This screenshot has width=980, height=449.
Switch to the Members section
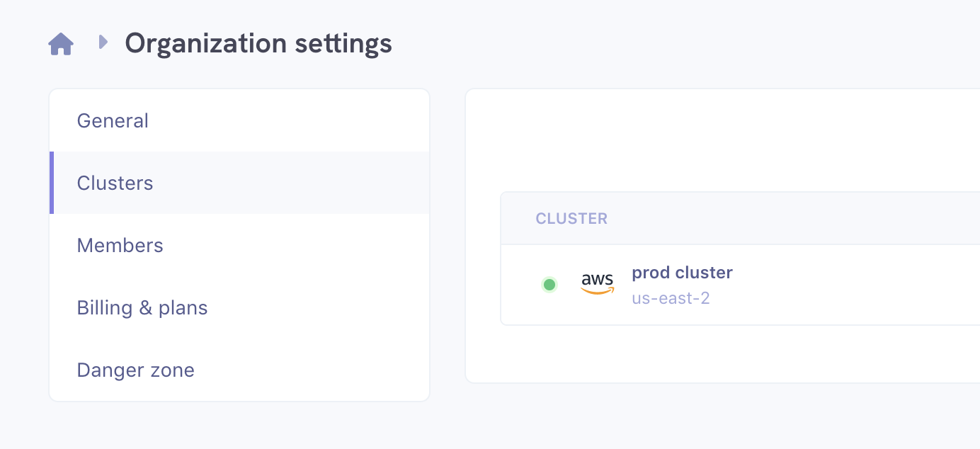(120, 246)
